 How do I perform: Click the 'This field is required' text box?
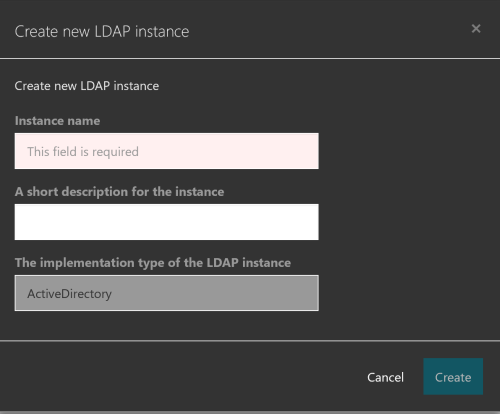[167, 151]
